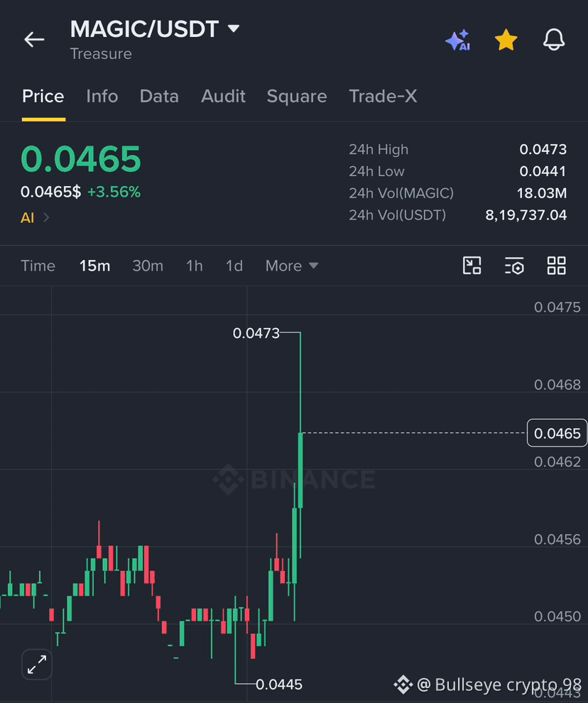Switch chart to the 1d interval

click(x=234, y=266)
